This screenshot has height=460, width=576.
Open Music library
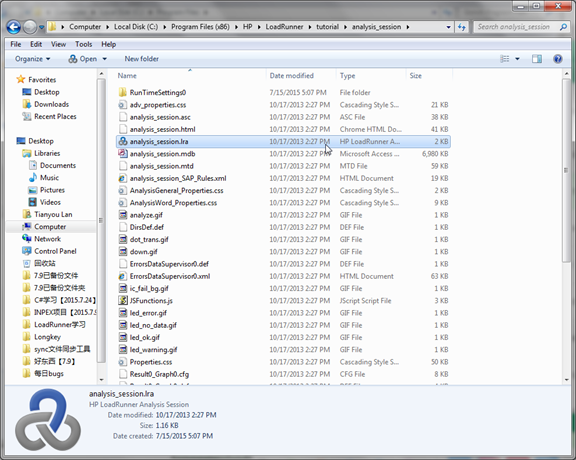[49, 177]
